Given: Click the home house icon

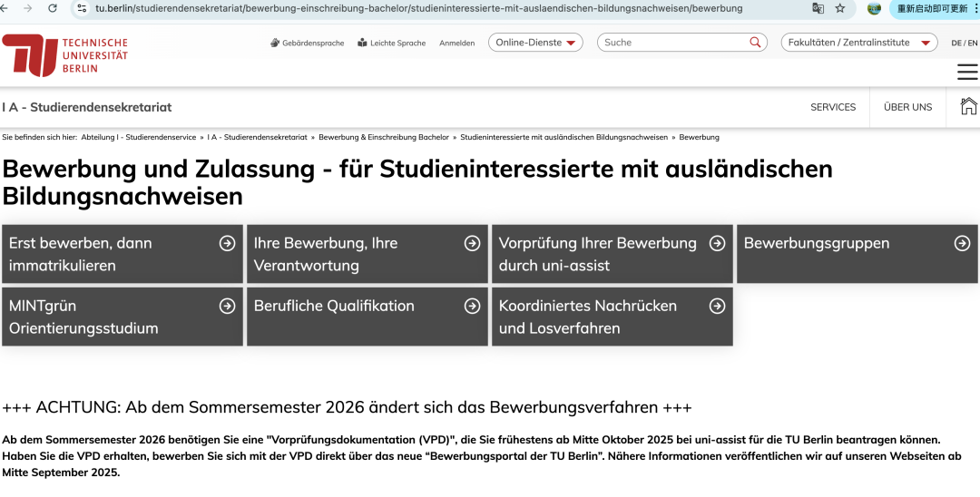Looking at the screenshot, I should tap(968, 107).
